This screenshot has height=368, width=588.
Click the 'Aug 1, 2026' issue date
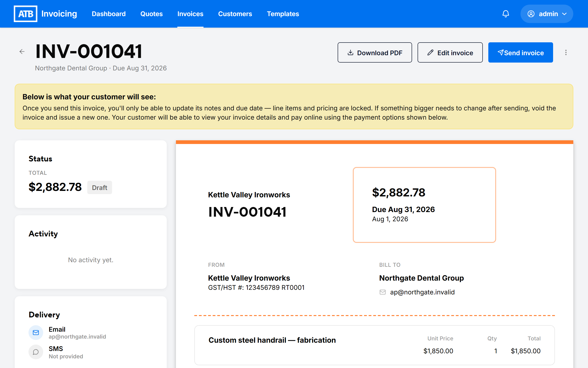(x=390, y=219)
